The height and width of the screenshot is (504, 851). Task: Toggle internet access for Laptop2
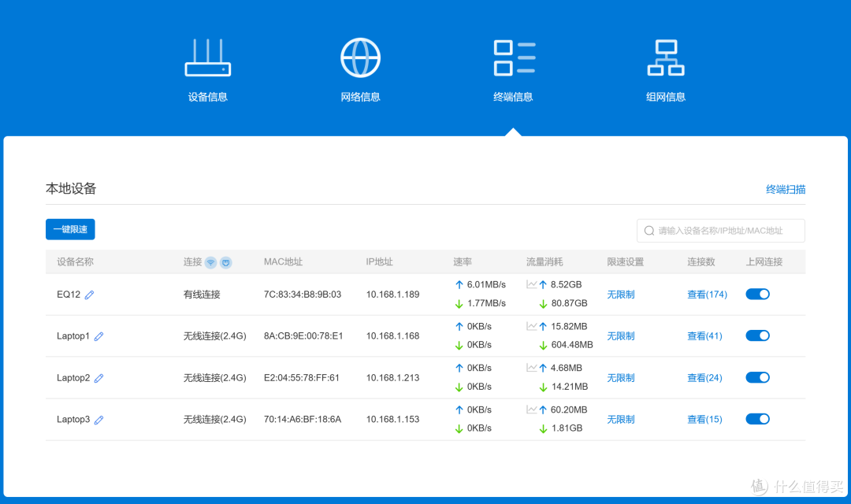tap(758, 377)
